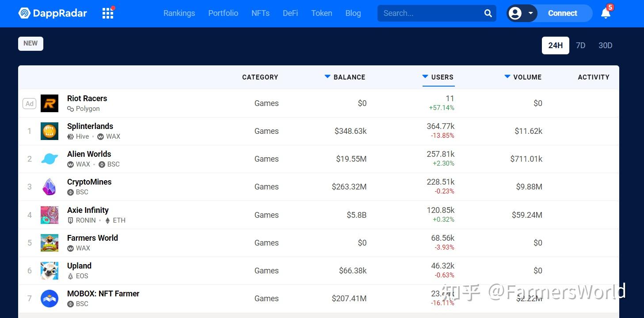Switch to the 7D time range
Screen dimensions: 644x318
pyautogui.click(x=581, y=45)
